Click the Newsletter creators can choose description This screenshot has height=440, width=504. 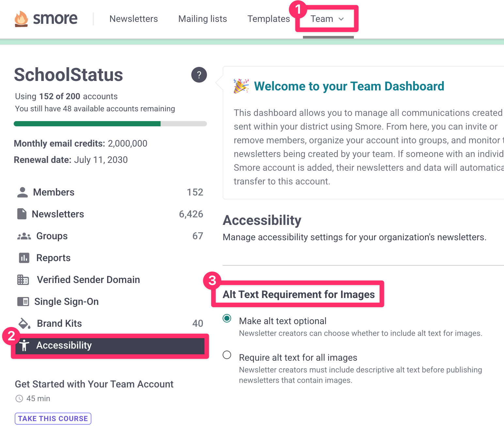361,333
